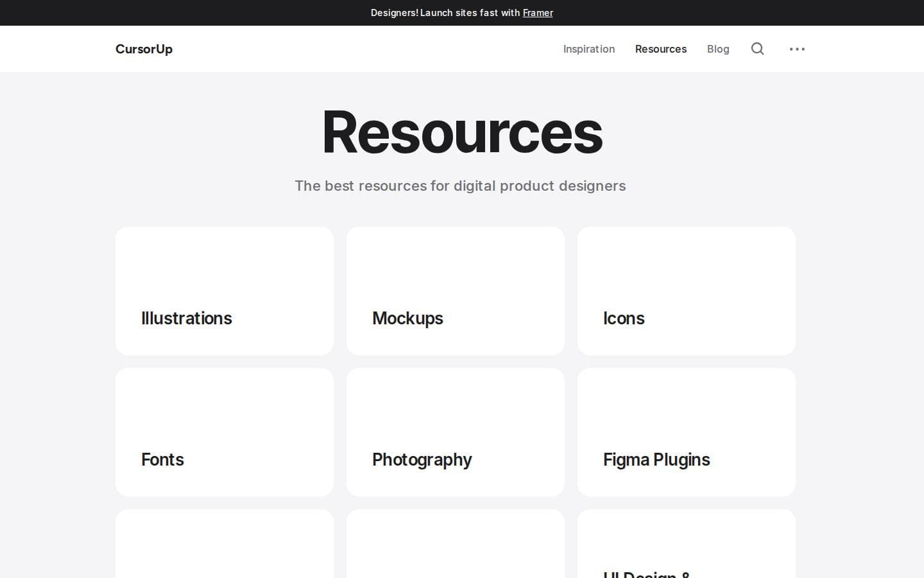Open the Figma Plugins resource card
The image size is (924, 578).
[687, 432]
